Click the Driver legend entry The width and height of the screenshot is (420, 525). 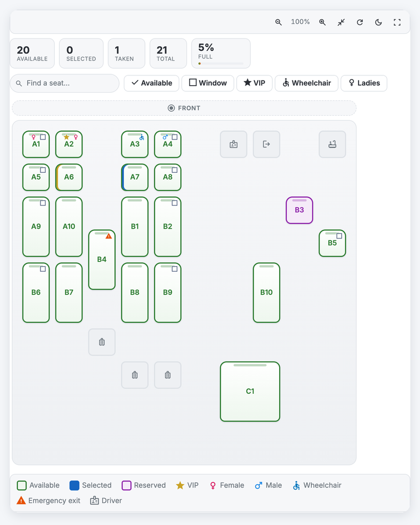point(106,500)
